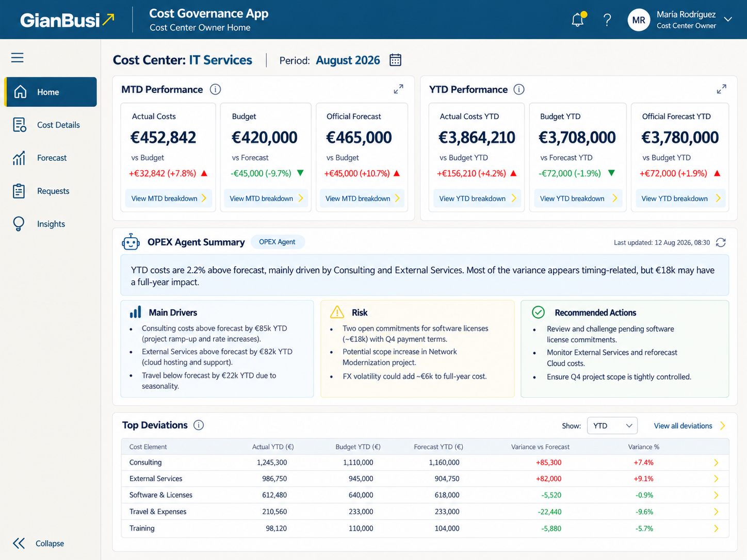View YTD breakdown under Budget YTD
Screen dimensions: 747x560
(578, 198)
